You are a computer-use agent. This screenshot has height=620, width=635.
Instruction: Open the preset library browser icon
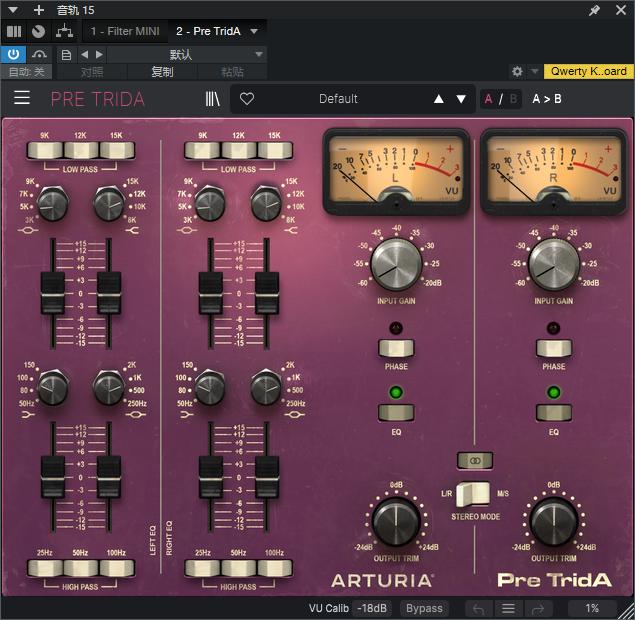click(x=212, y=98)
